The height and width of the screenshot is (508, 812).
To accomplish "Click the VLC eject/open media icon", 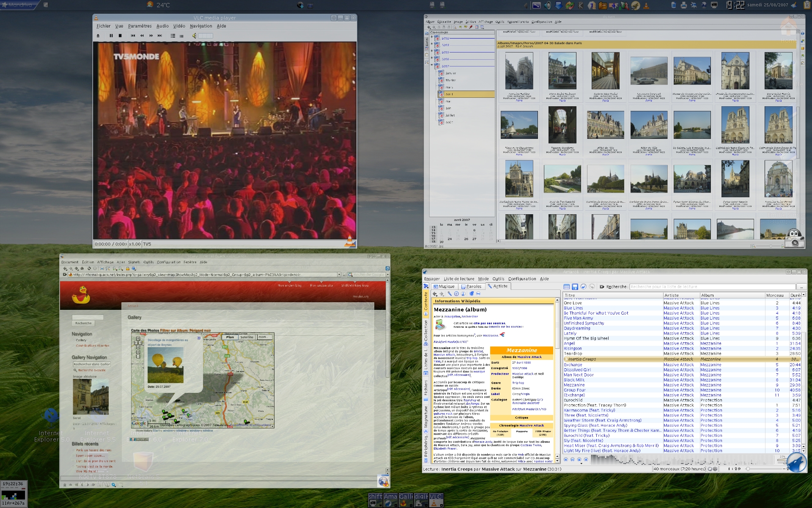I will tap(98, 36).
